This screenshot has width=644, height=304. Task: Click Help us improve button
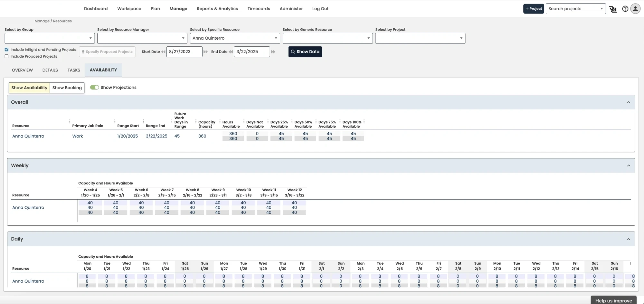pos(613,300)
